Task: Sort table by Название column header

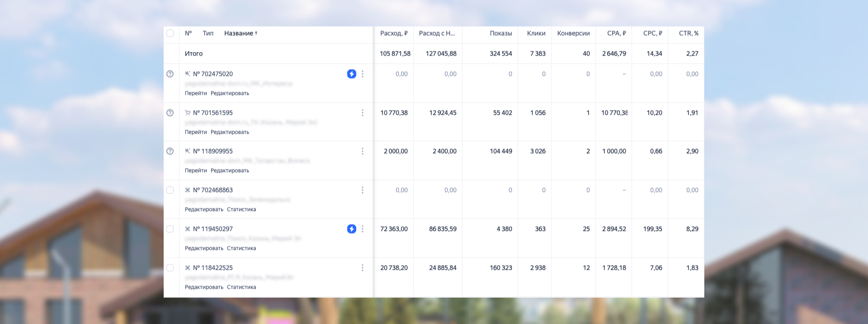Action: point(240,33)
